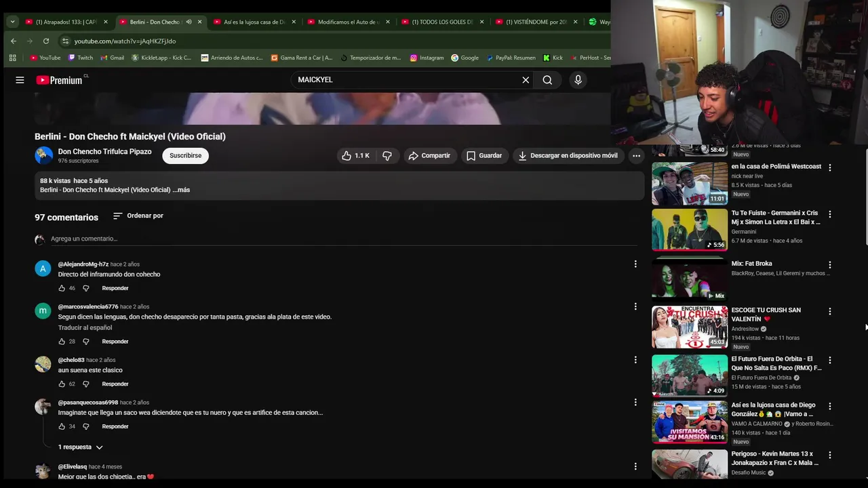868x488 pixels.
Task: Open the YouTube guide hamburger menu
Action: 20,80
